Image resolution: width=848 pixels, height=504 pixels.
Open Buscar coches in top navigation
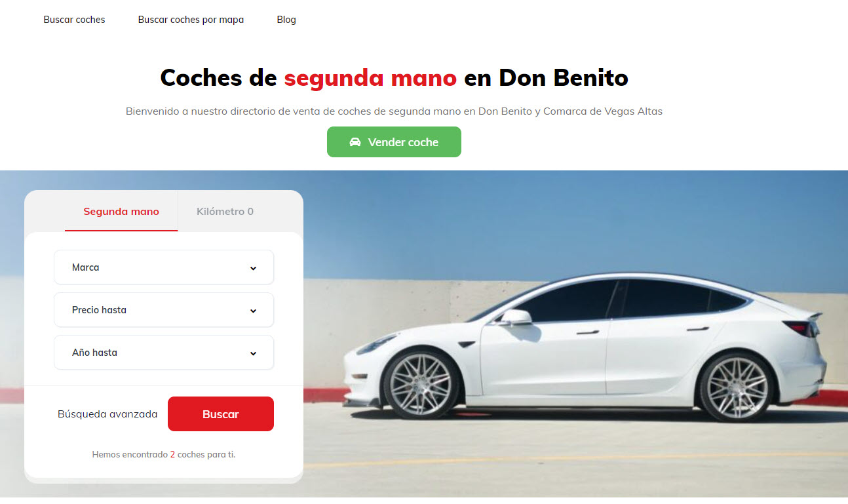[74, 20]
